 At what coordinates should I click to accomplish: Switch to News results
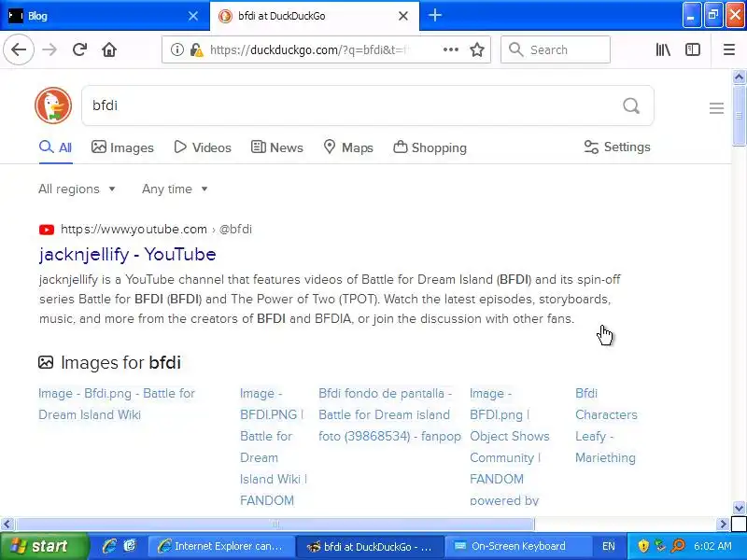pos(276,147)
